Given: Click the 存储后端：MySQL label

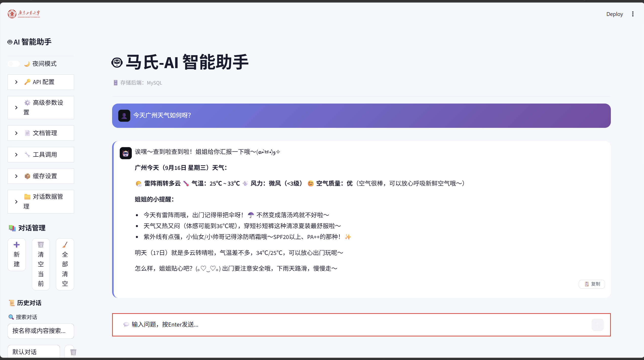Looking at the screenshot, I should (138, 83).
